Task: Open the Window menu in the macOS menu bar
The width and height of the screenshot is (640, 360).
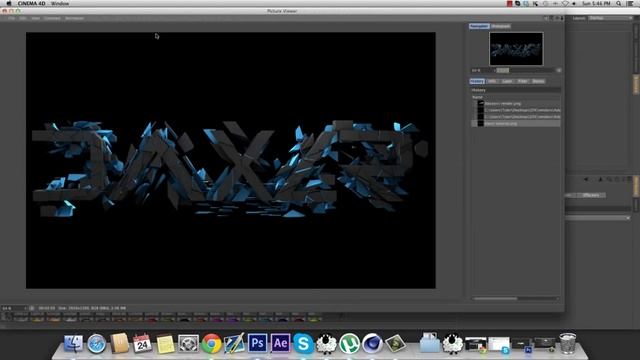Action: pos(60,3)
